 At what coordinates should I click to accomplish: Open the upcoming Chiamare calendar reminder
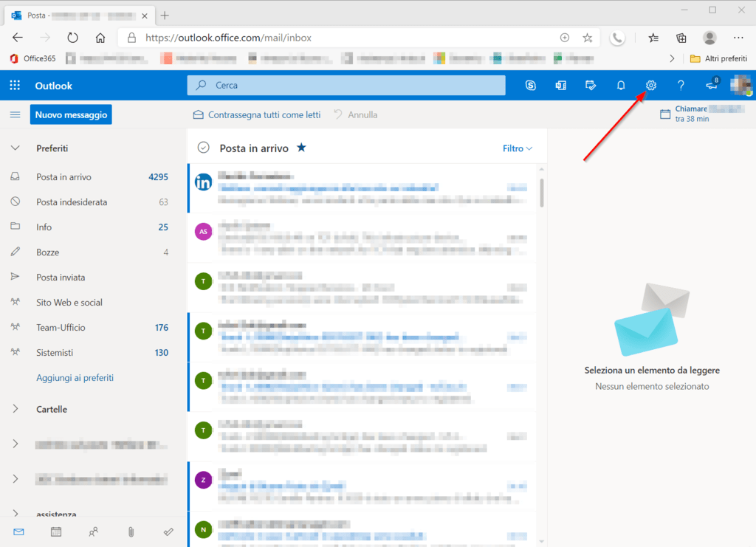(x=702, y=114)
